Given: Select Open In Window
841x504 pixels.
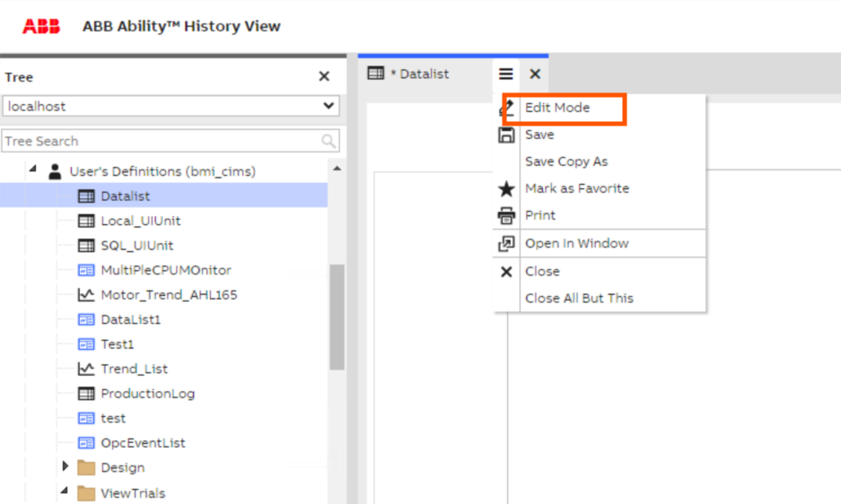Looking at the screenshot, I should (576, 243).
